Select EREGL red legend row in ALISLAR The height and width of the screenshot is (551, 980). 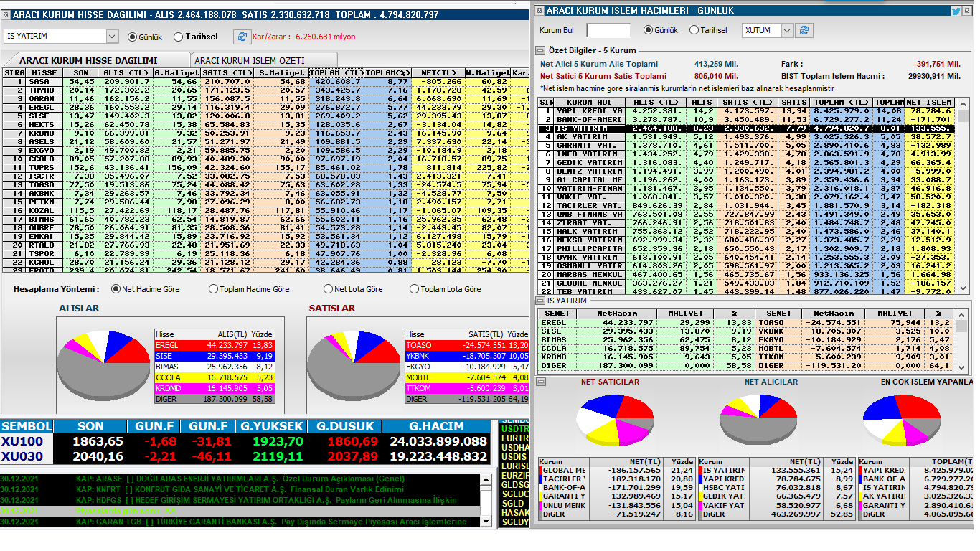click(x=215, y=345)
